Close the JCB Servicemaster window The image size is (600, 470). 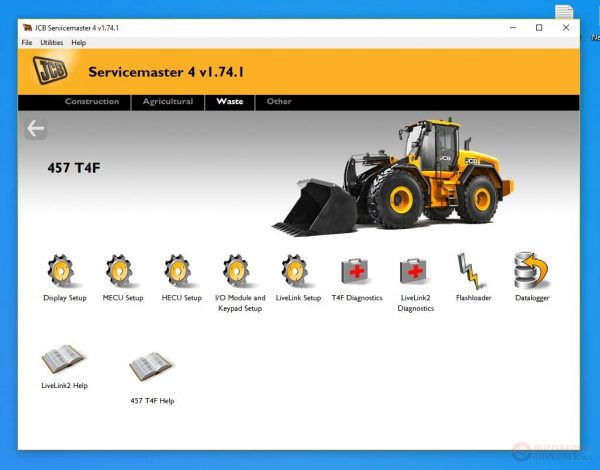click(x=566, y=28)
